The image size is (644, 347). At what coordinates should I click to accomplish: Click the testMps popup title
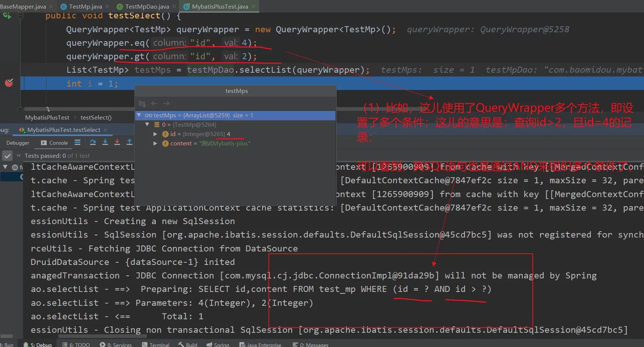(x=237, y=91)
